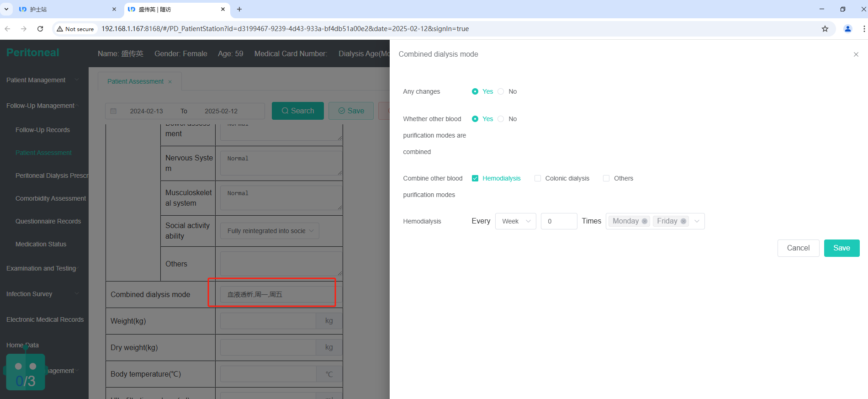Screen dimensions: 868x399
Task: Open the Week frequency dropdown
Action: 515,221
